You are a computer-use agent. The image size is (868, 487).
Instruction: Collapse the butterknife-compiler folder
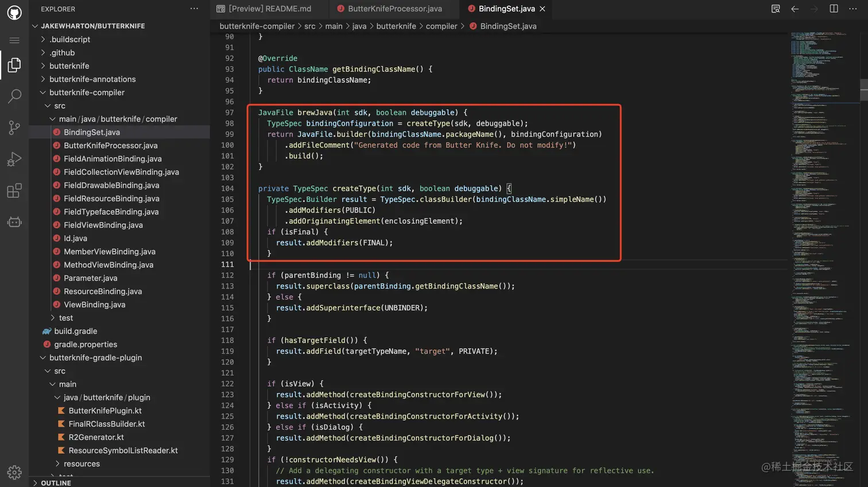(x=119, y=92)
